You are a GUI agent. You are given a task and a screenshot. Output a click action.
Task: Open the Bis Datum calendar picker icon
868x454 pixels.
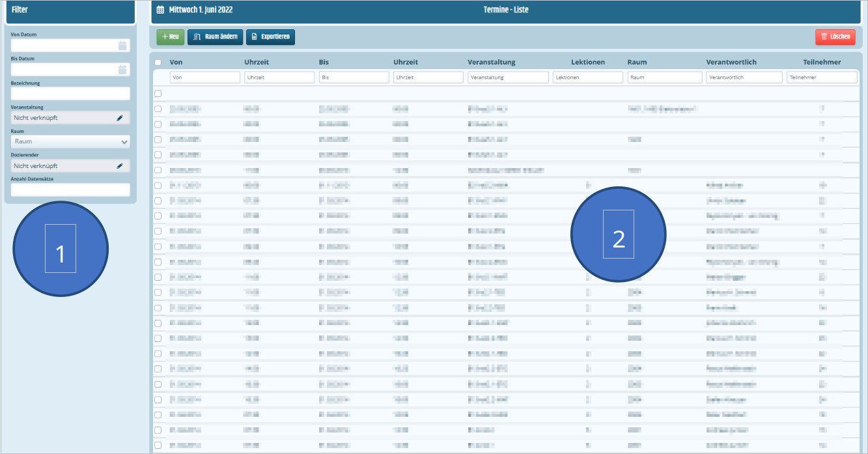pos(122,70)
